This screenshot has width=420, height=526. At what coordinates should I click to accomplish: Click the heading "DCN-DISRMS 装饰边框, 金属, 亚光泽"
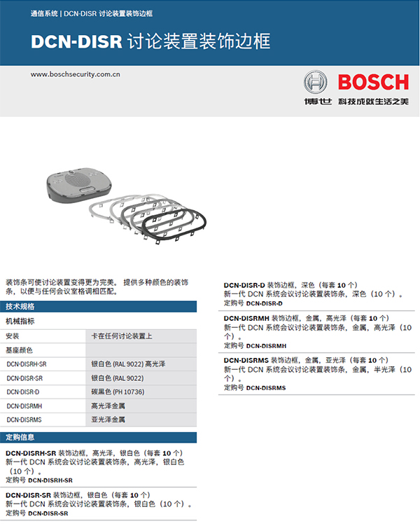306,360
